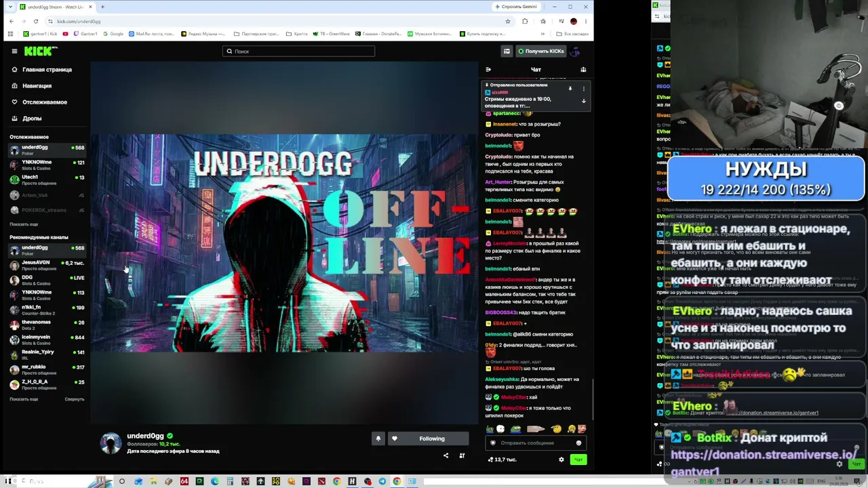Open mr_rubkio recommended channel

click(x=47, y=369)
